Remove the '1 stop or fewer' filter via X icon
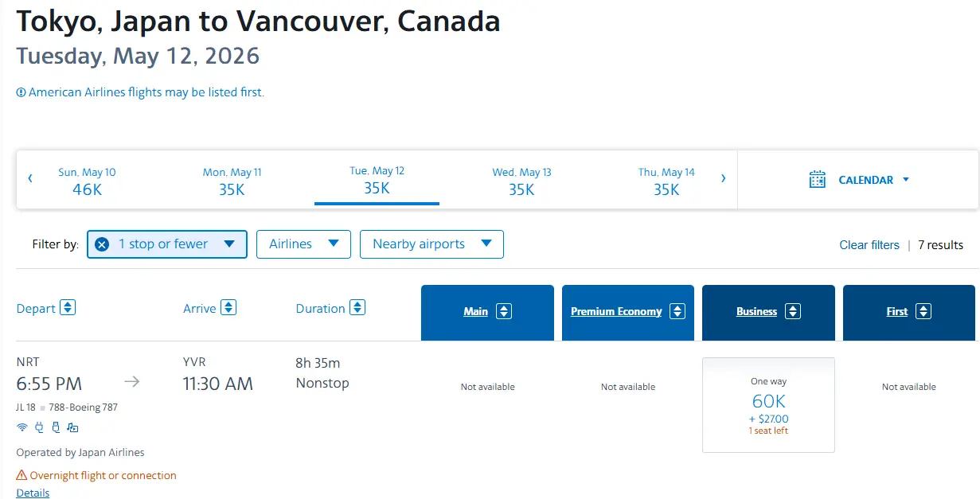Image resolution: width=980 pixels, height=499 pixels. 102,244
